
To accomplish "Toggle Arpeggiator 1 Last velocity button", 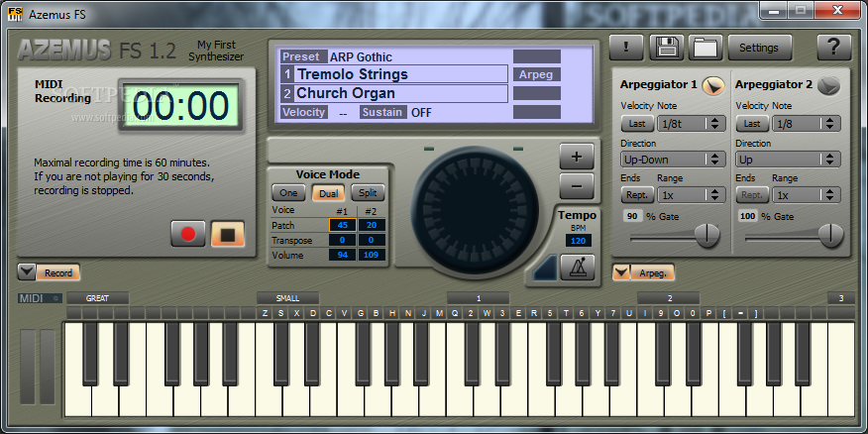I will [637, 124].
